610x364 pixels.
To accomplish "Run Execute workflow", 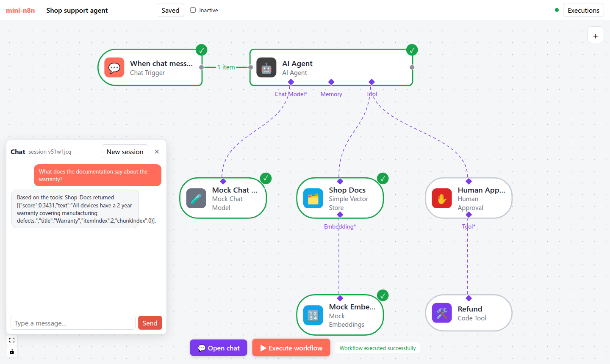I will tap(291, 348).
